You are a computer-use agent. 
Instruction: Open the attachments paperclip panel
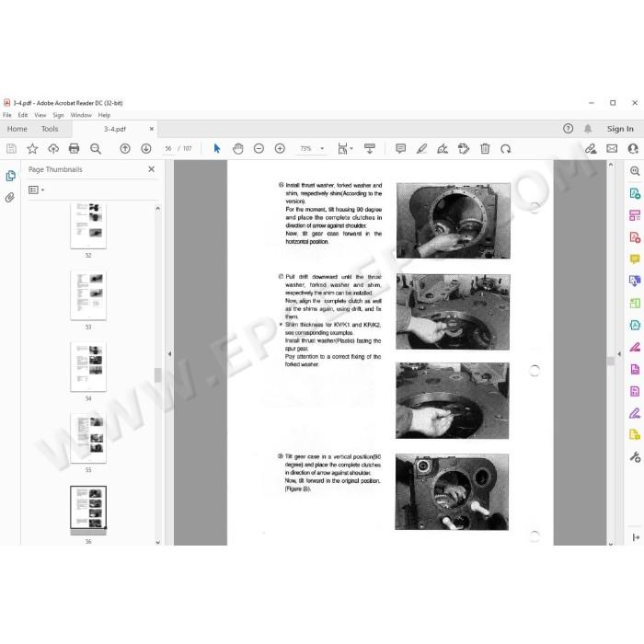(10, 198)
